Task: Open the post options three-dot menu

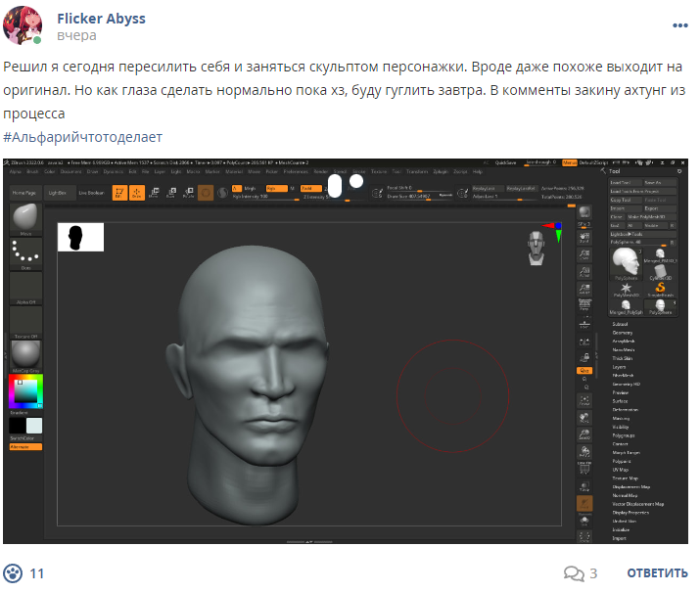Action: (679, 25)
